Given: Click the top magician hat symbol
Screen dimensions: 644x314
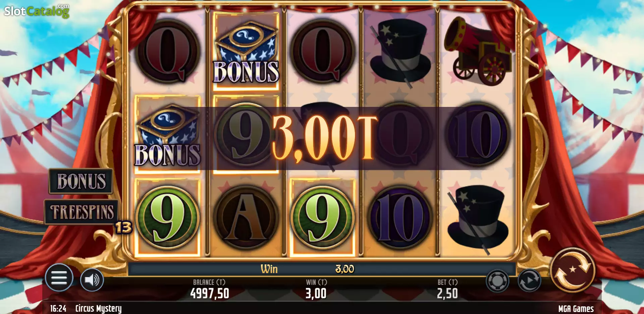Looking at the screenshot, I should tap(400, 52).
